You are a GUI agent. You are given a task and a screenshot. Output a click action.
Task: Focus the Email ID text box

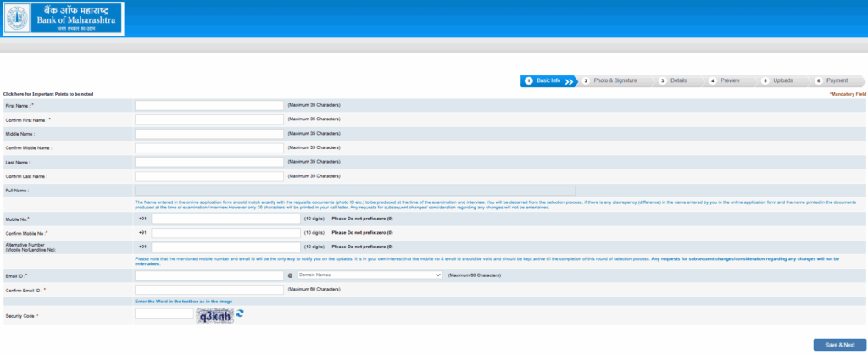[209, 275]
